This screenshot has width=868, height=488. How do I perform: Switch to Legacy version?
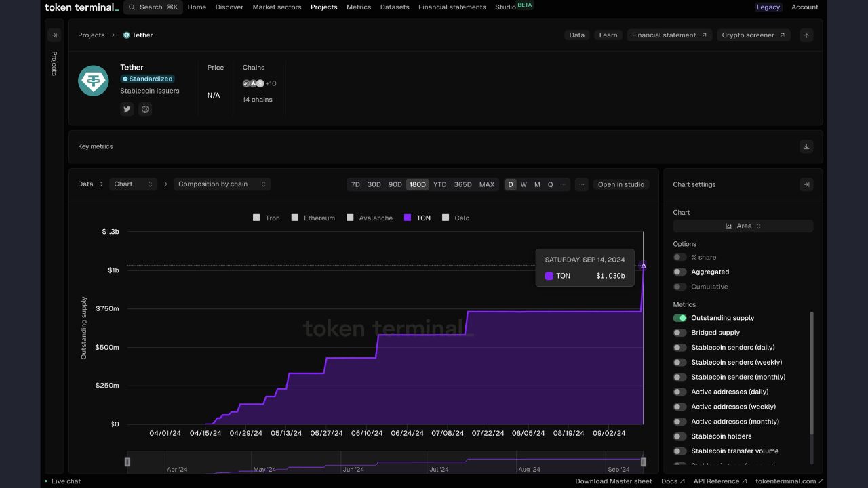click(768, 7)
